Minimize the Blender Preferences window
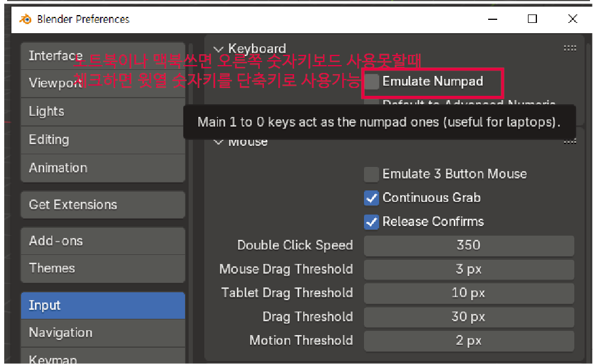593x364 pixels. point(492,19)
